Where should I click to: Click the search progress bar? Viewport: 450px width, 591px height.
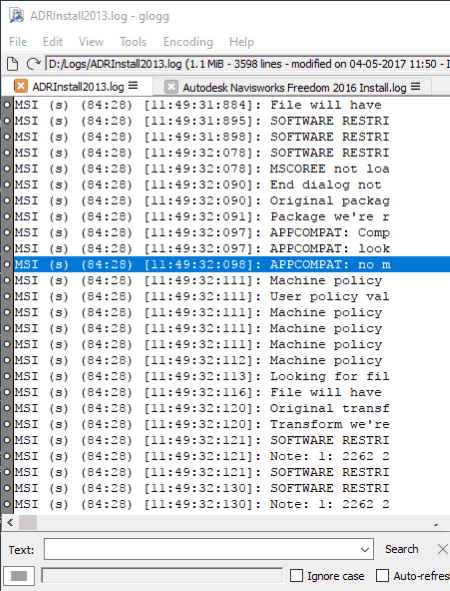(x=162, y=576)
